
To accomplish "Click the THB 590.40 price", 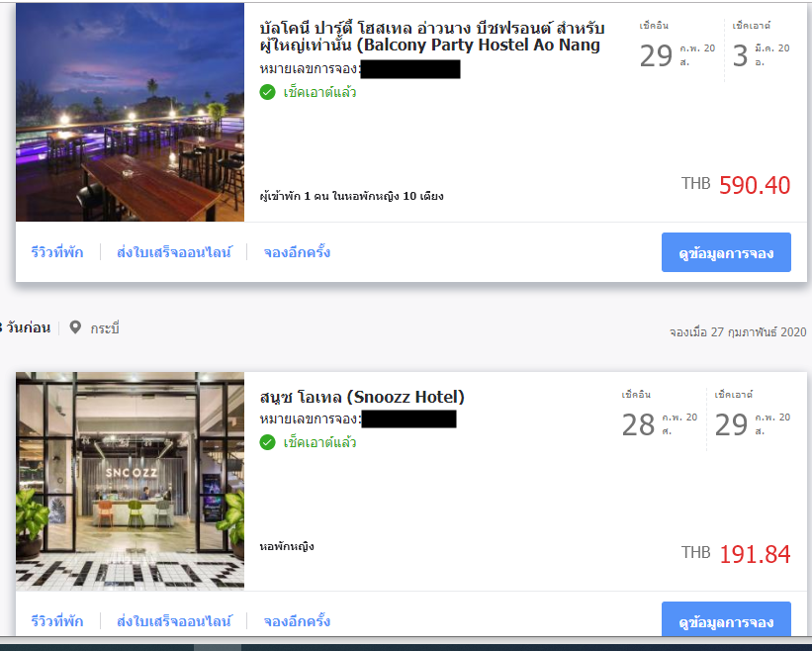I will [736, 185].
